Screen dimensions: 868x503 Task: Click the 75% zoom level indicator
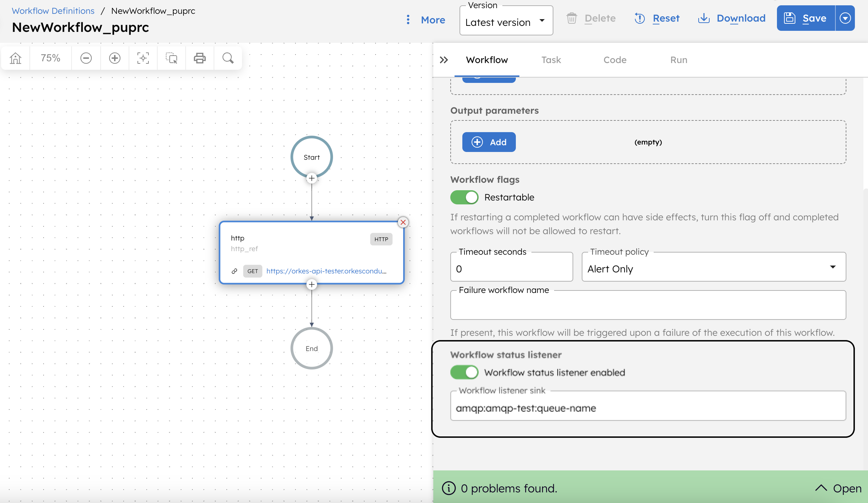(x=50, y=58)
